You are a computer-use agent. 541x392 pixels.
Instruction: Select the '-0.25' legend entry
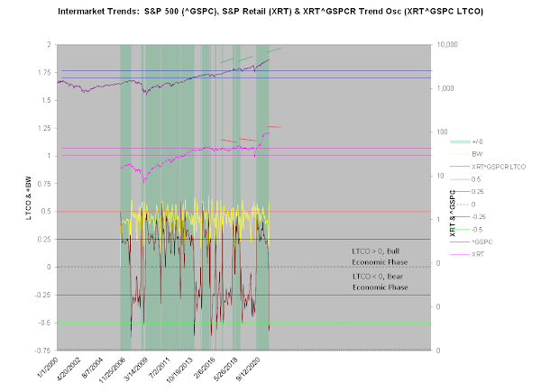pyautogui.click(x=468, y=217)
